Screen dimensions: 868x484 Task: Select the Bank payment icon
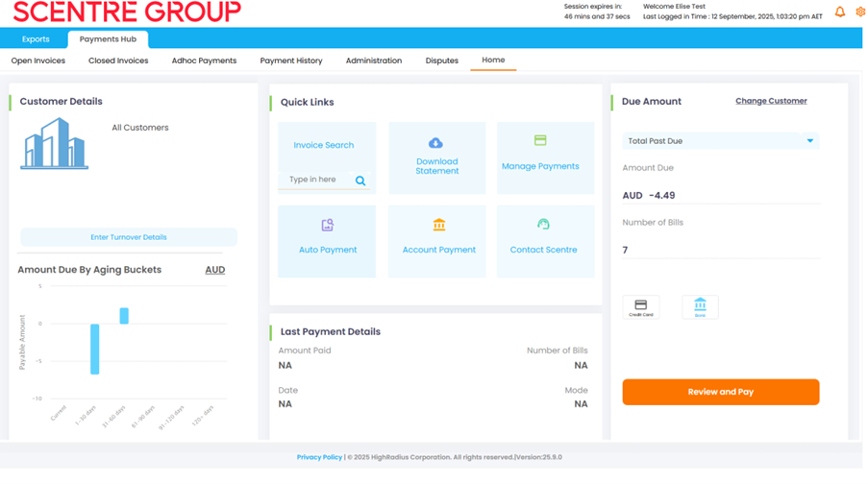[701, 307]
